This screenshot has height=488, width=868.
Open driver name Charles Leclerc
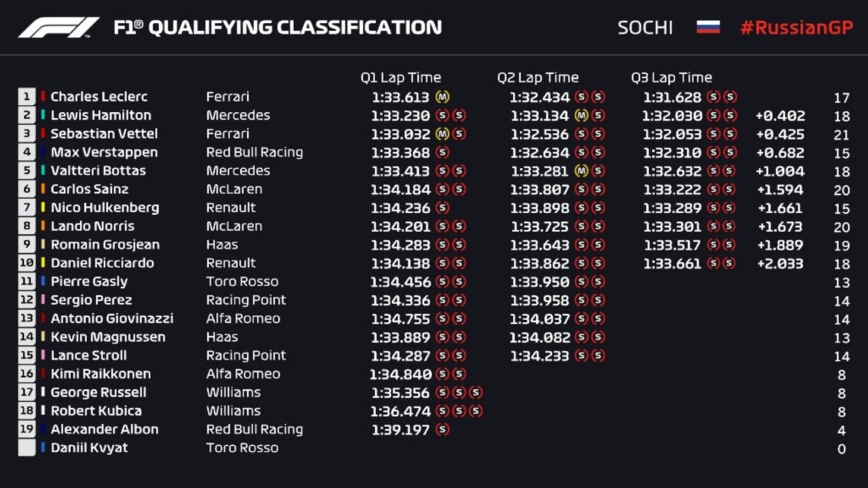click(99, 97)
